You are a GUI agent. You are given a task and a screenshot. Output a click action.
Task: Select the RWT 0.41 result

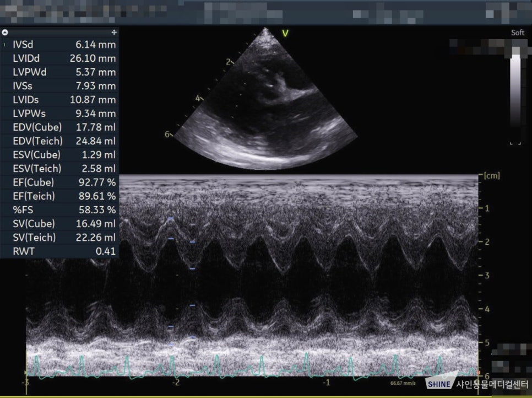pyautogui.click(x=59, y=251)
